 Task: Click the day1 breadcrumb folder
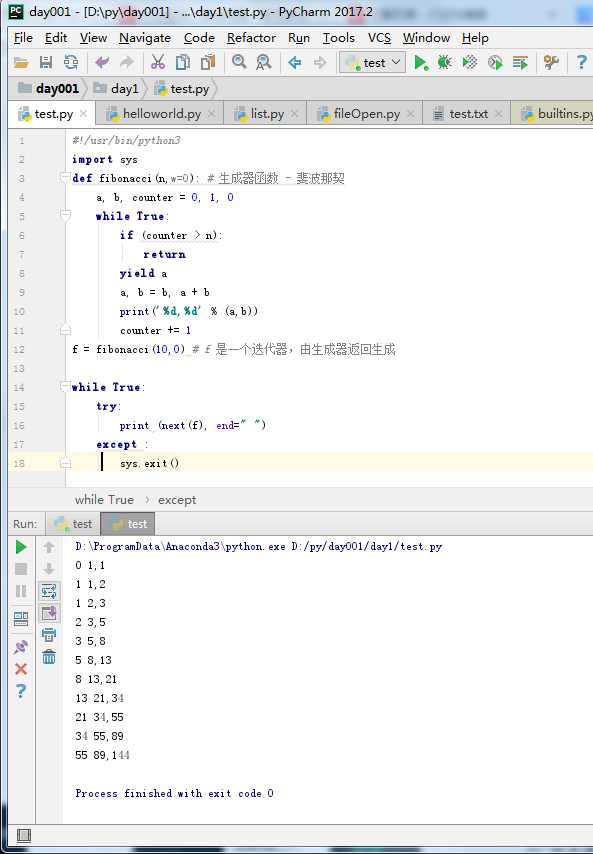tap(116, 88)
